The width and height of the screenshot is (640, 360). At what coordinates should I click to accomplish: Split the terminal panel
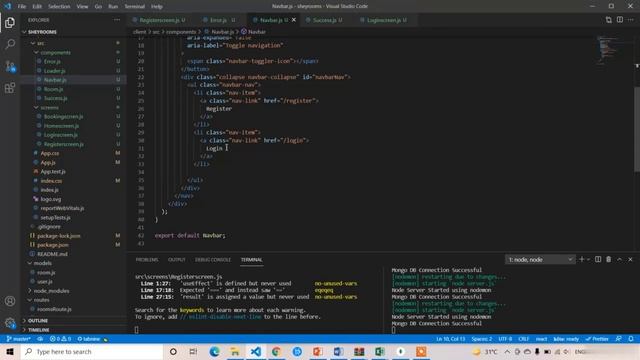pos(598,260)
